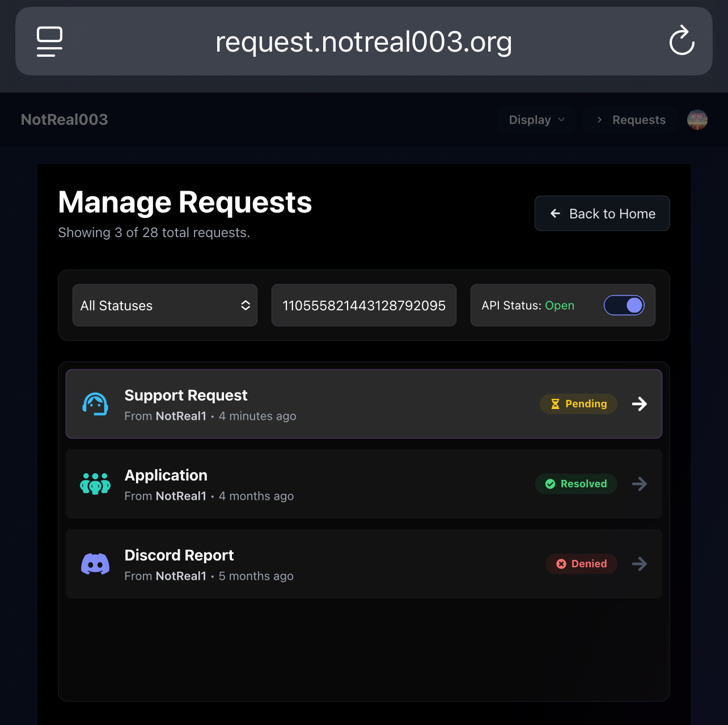Screen dimensions: 728x725
Task: Open Application request using its arrow
Action: (x=640, y=484)
